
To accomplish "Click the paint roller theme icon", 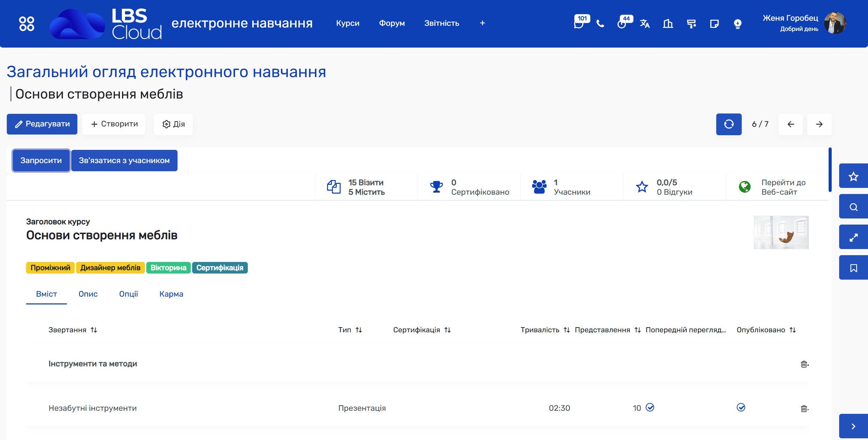I will (x=691, y=23).
